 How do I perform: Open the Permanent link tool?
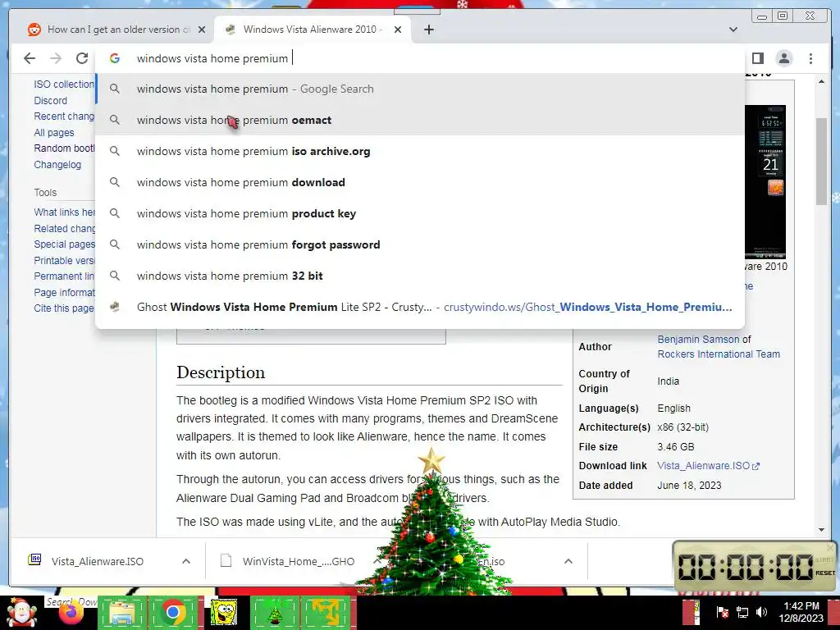point(64,276)
